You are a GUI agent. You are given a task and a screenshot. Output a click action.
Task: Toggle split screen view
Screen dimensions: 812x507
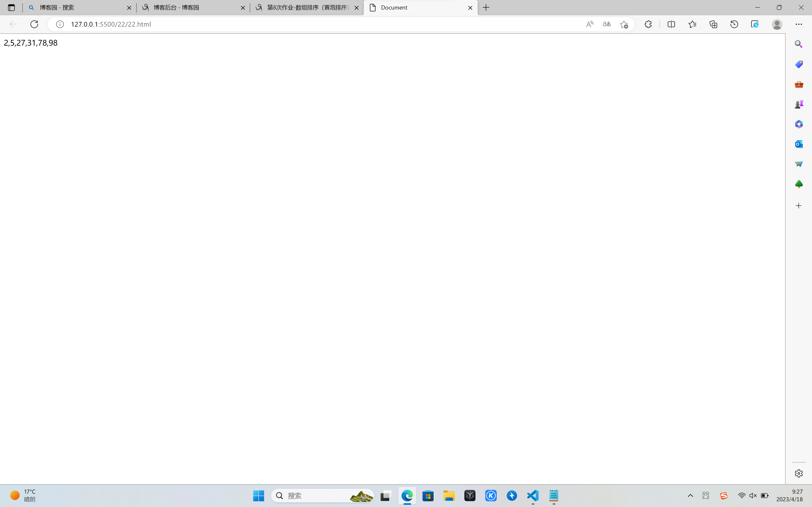(671, 24)
